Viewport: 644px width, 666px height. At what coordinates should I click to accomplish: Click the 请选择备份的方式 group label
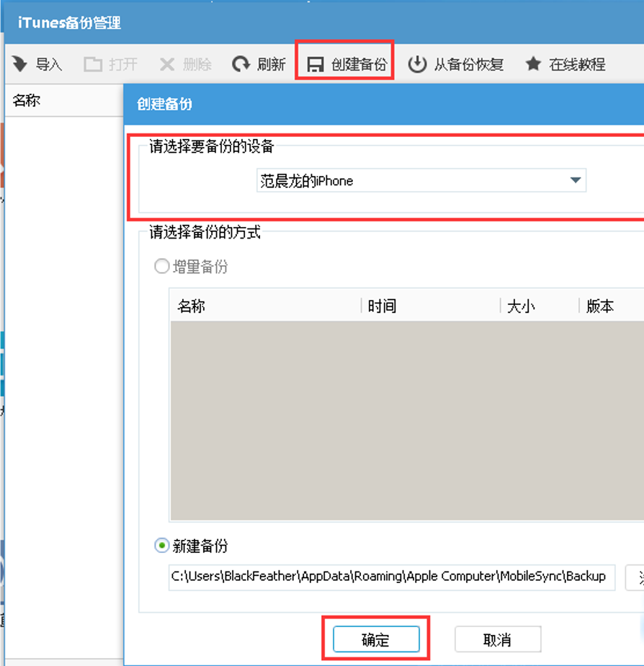[x=205, y=232]
